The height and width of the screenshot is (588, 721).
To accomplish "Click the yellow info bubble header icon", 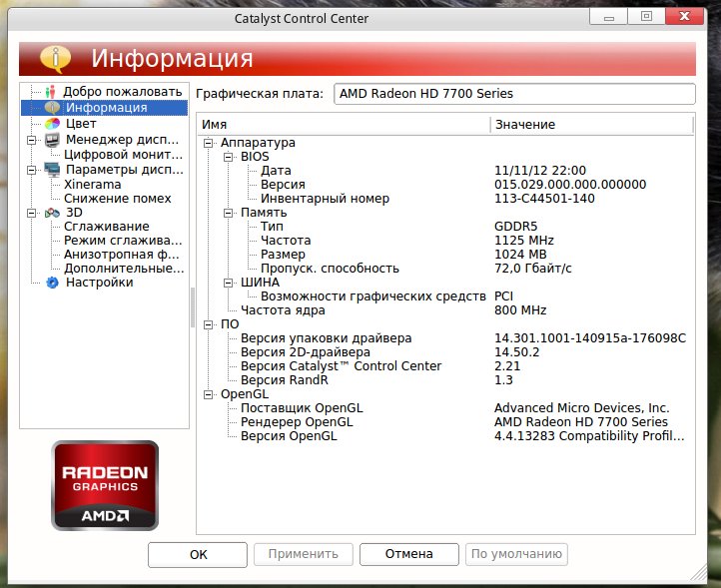I will pyautogui.click(x=55, y=59).
